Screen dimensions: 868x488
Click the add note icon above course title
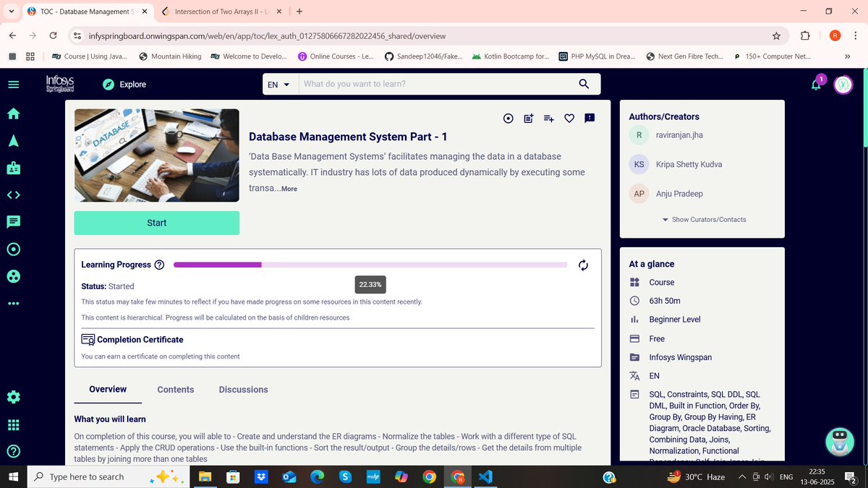click(528, 118)
